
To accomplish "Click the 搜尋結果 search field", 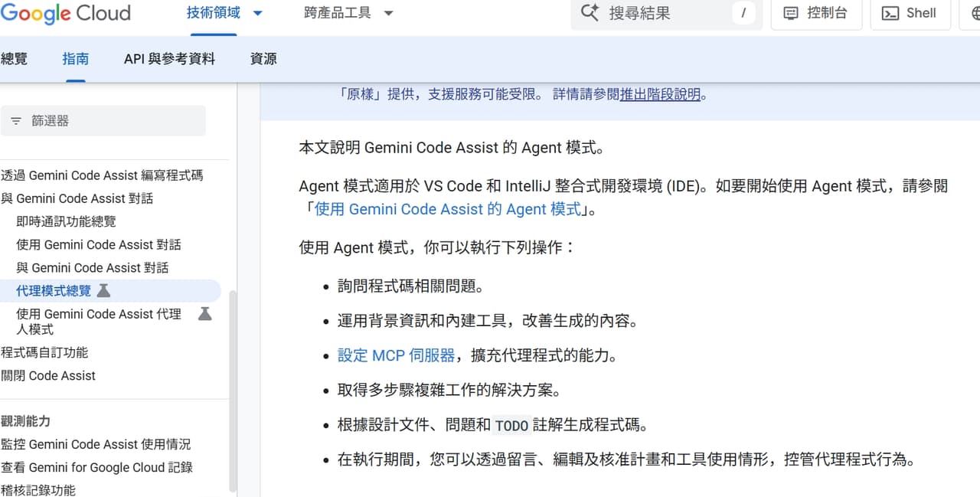I will pyautogui.click(x=666, y=13).
